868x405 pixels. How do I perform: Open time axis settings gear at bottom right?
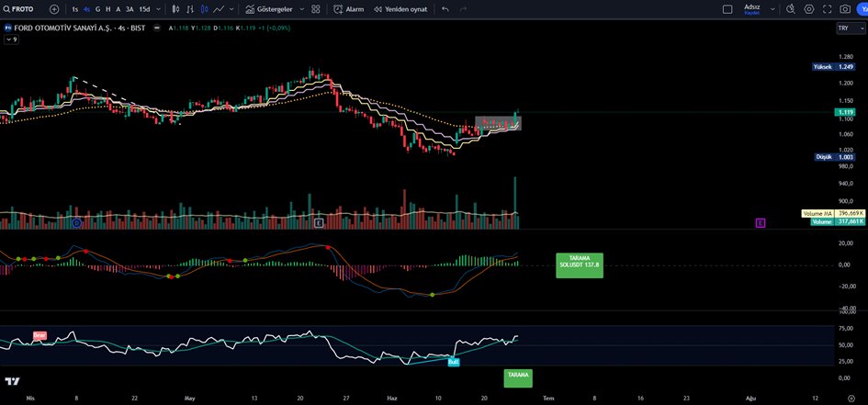(x=851, y=398)
